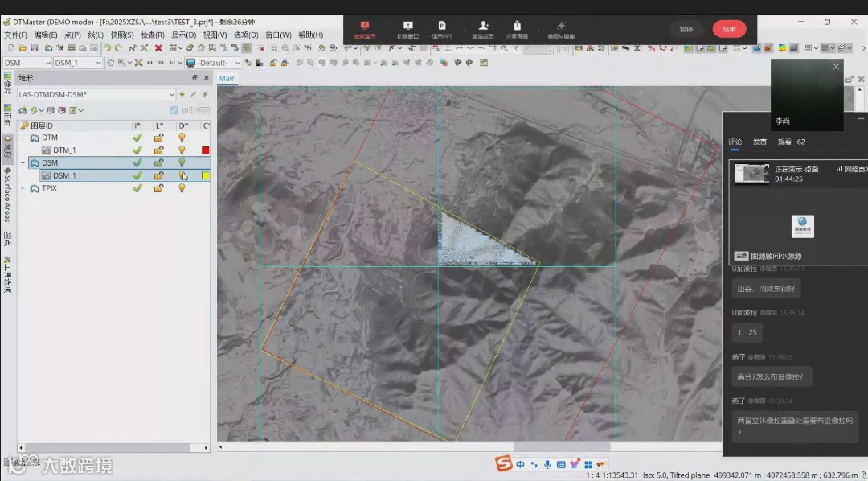Select the Main view tab
Screen dimensions: 868x481
tap(227, 78)
